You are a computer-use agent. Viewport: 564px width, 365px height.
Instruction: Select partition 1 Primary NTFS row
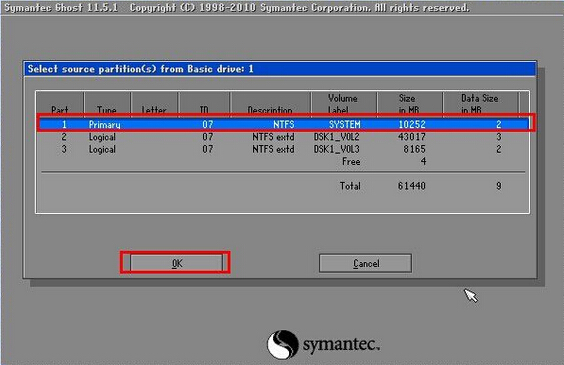coord(284,124)
